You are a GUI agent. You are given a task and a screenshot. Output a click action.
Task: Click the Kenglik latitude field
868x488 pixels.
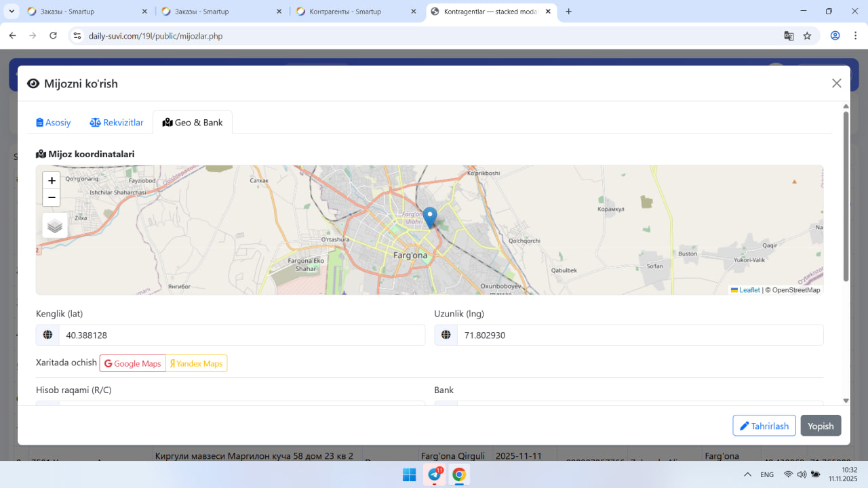[241, 335]
